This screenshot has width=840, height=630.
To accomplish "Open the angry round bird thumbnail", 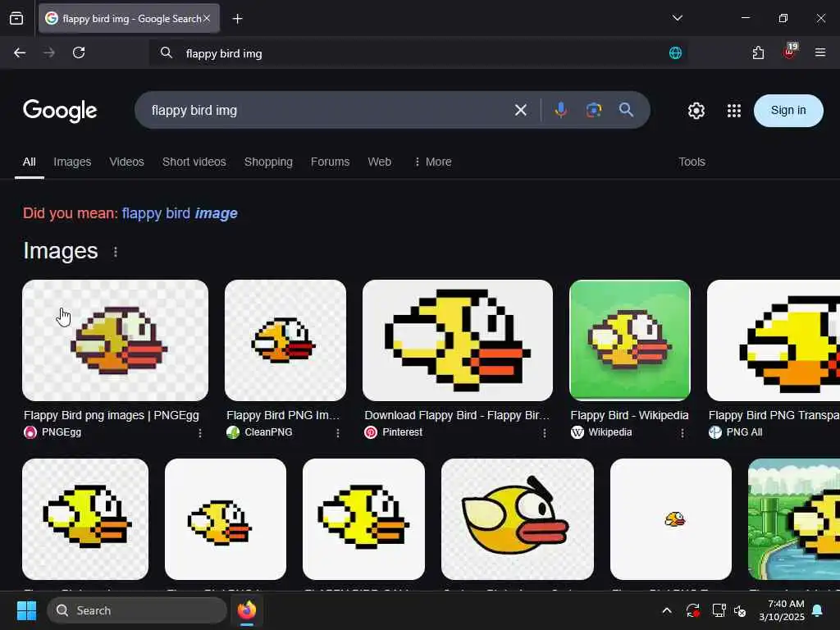I will click(518, 519).
